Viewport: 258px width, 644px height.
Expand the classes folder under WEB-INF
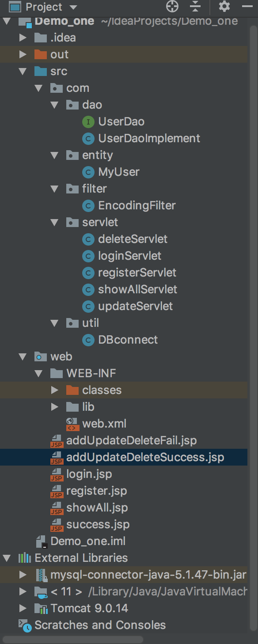55,390
